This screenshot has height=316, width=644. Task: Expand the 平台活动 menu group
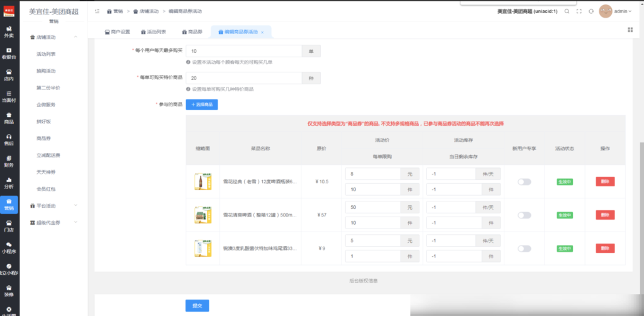pyautogui.click(x=54, y=205)
